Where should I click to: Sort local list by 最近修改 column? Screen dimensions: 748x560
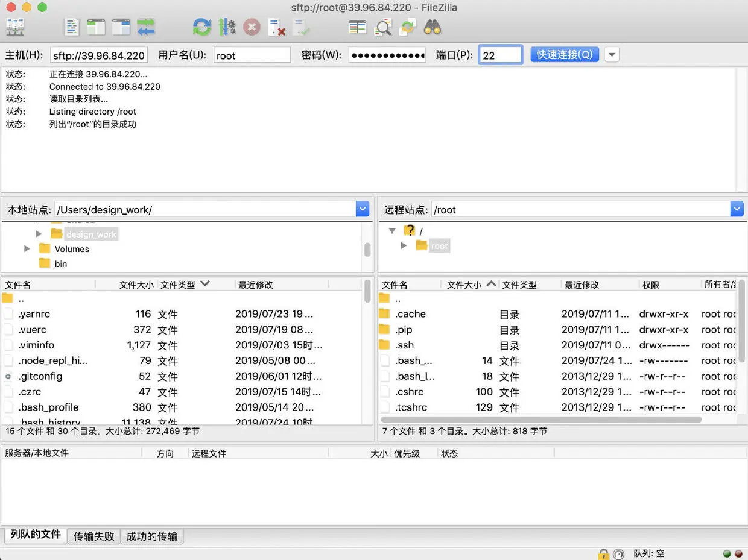click(x=282, y=285)
